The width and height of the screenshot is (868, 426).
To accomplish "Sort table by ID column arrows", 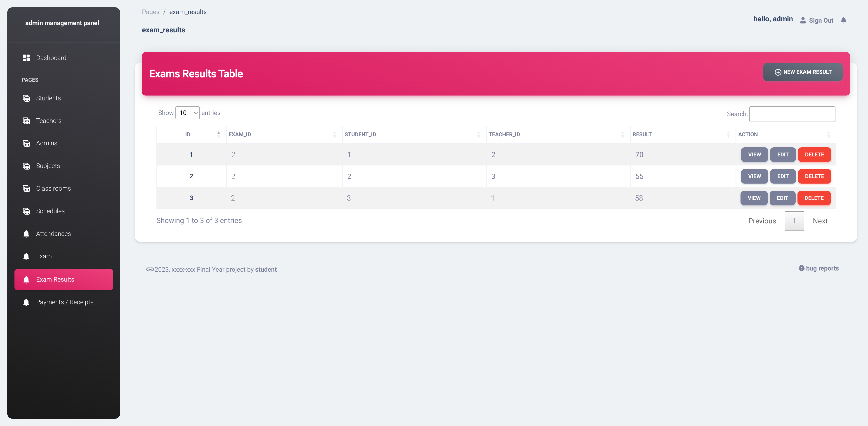I will click(219, 134).
